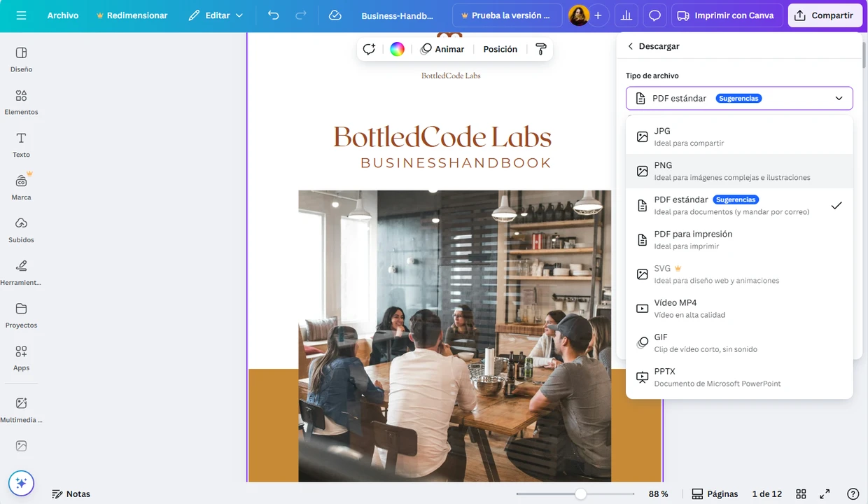Open the help question mark icon
Viewport: 868px width, 504px height.
point(853,493)
